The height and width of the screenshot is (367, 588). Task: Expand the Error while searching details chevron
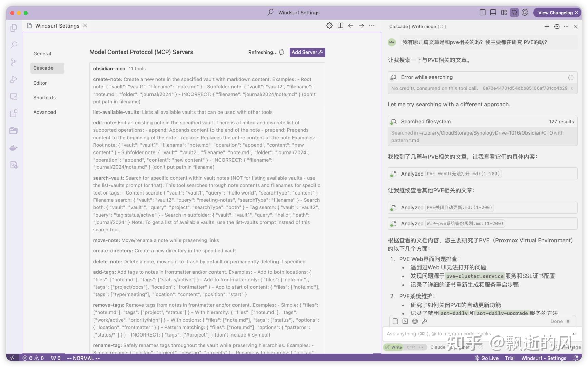coord(573,88)
